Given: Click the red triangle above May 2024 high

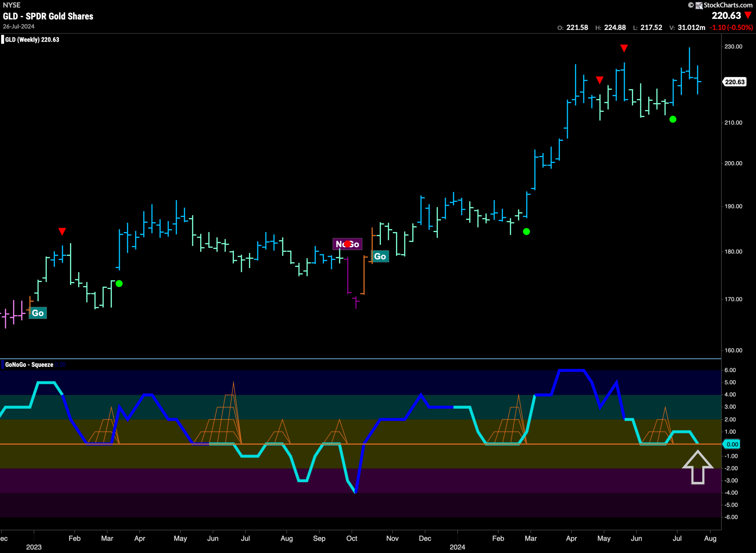Looking at the screenshot, I should [624, 48].
